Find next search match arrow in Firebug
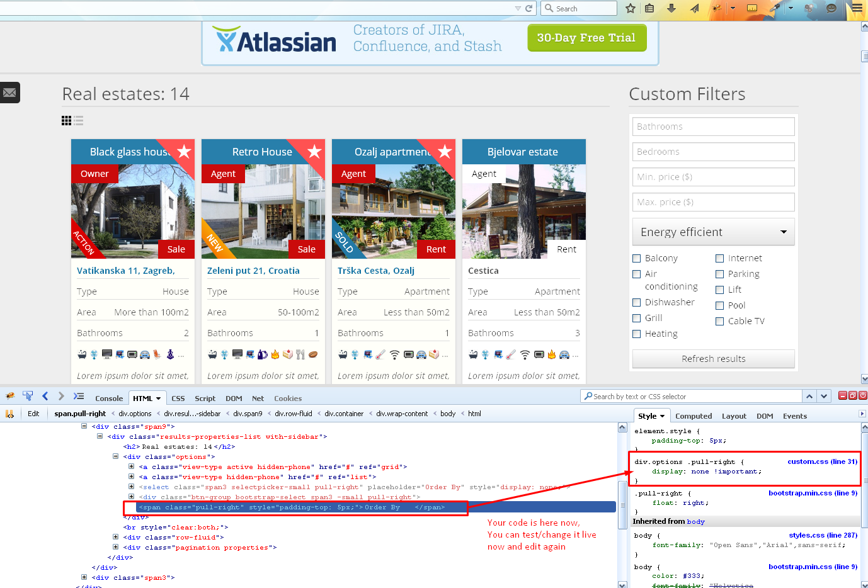The width and height of the screenshot is (868, 588). pyautogui.click(x=825, y=396)
